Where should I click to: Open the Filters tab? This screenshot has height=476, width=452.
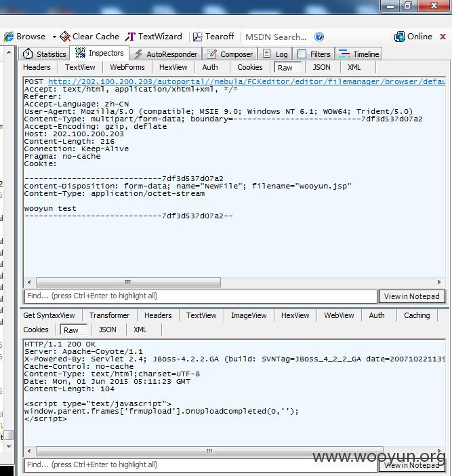[x=314, y=54]
